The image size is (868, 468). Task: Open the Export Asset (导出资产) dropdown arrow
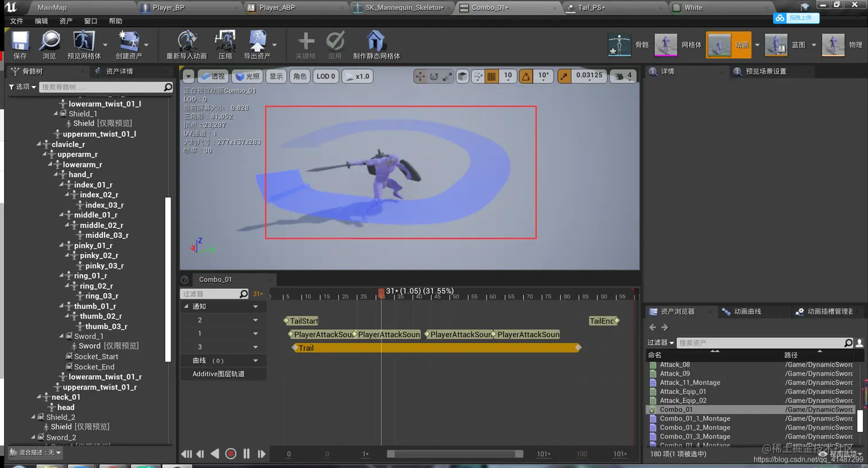(x=274, y=45)
